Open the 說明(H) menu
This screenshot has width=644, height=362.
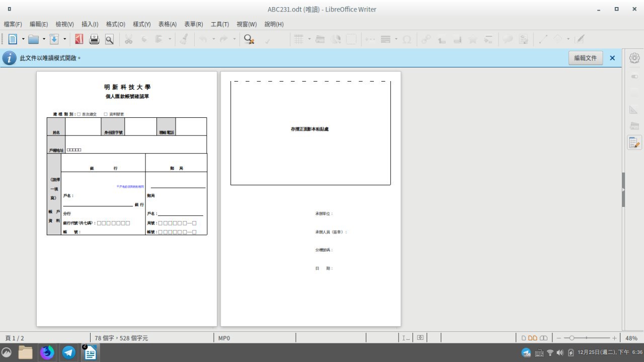[x=274, y=24]
